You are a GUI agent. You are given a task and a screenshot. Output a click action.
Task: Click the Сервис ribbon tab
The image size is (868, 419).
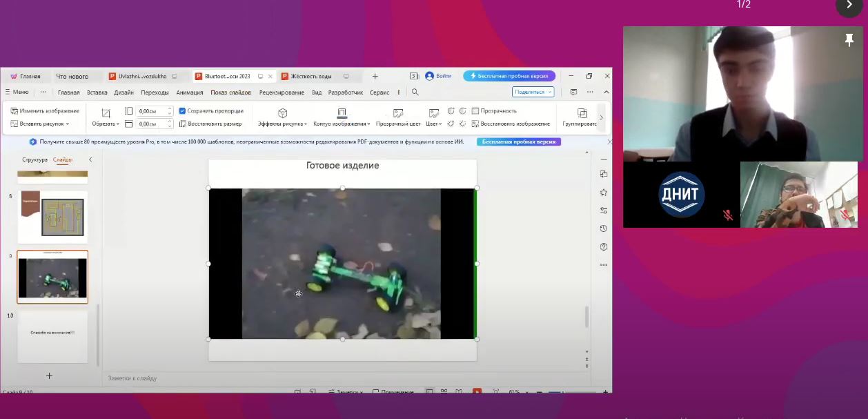coord(379,92)
